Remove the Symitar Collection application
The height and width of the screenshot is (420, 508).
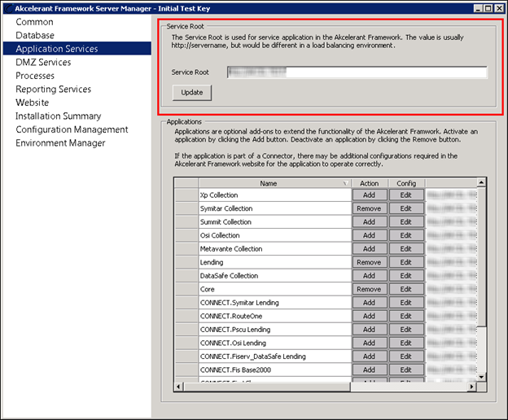(x=369, y=209)
